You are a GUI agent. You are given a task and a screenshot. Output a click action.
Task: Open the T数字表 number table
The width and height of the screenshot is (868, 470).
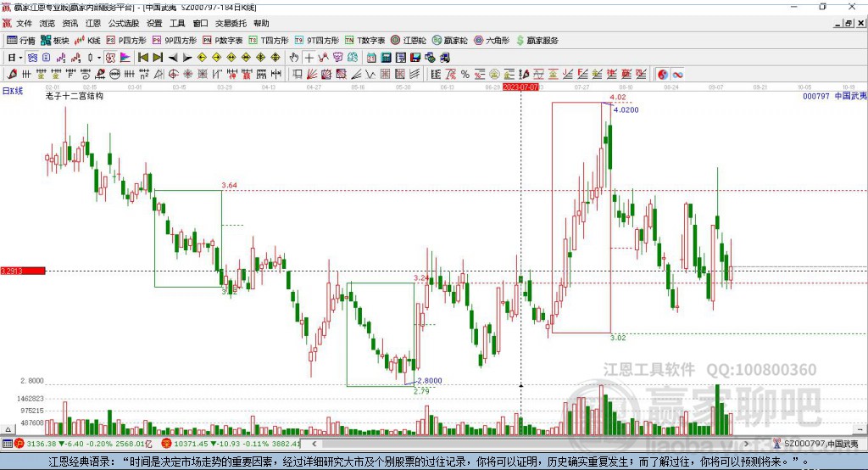[364, 40]
